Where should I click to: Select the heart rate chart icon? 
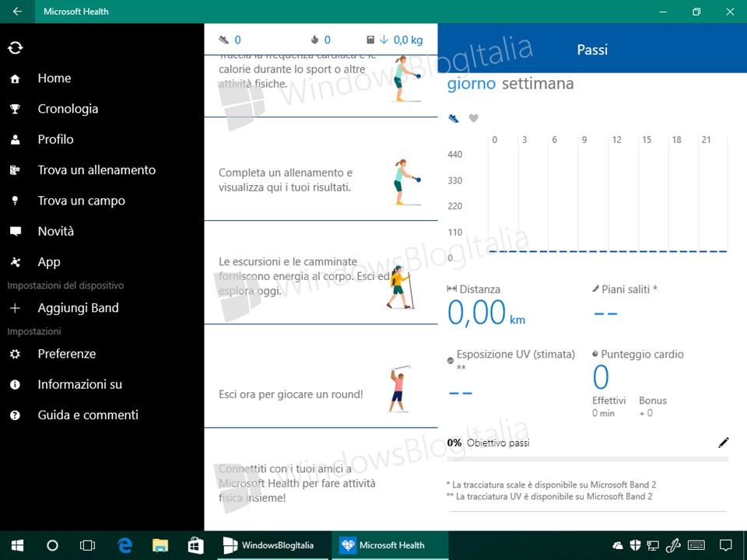click(x=474, y=117)
